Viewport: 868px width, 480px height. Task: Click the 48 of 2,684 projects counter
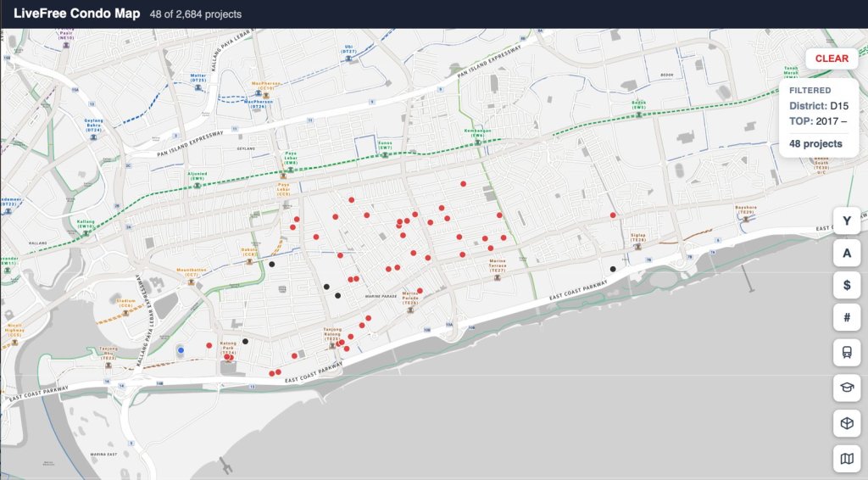196,14
